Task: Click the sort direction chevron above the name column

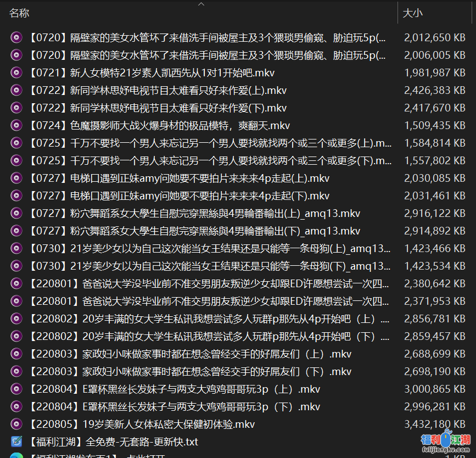Action: tap(201, 4)
